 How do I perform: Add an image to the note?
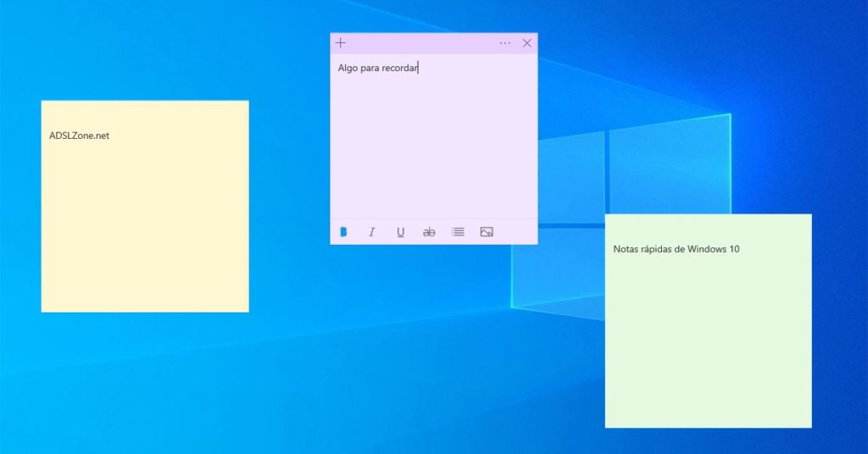coord(487,232)
